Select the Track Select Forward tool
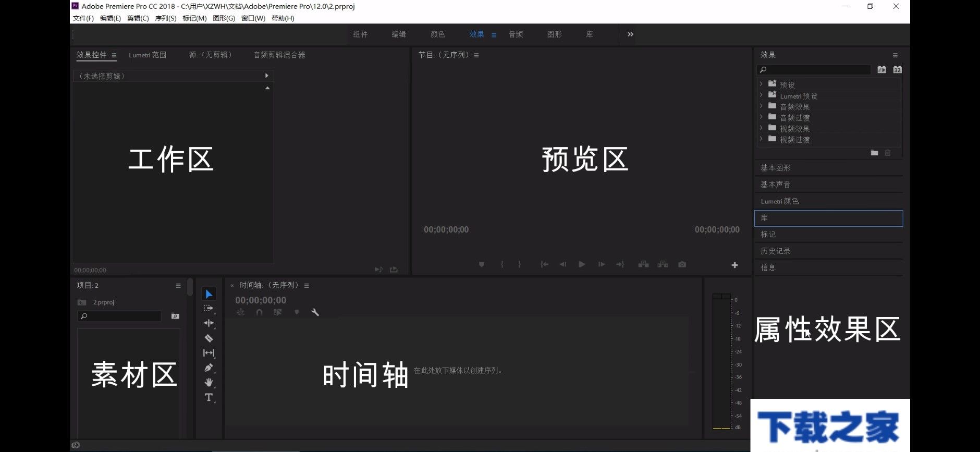This screenshot has height=452, width=980. pos(209,309)
